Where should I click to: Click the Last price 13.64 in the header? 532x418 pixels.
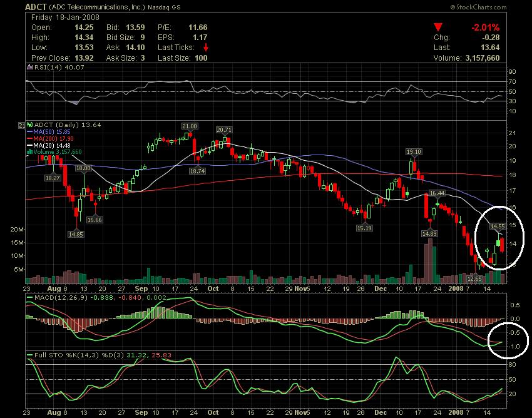pyautogui.click(x=490, y=48)
